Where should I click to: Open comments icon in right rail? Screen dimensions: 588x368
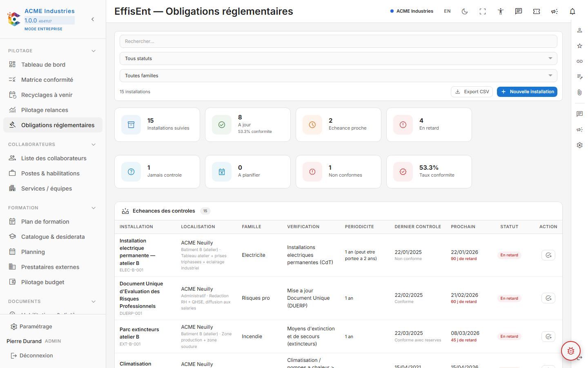tap(579, 114)
